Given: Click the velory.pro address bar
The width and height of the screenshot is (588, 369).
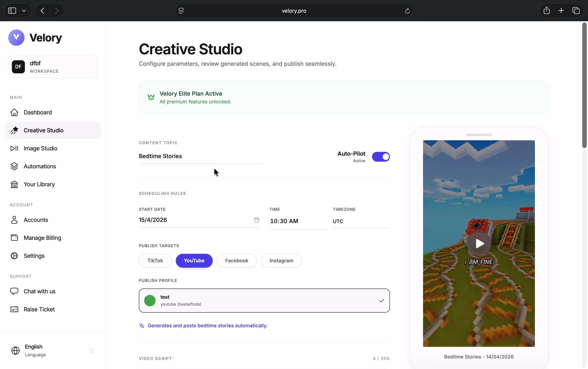Looking at the screenshot, I should [x=294, y=11].
